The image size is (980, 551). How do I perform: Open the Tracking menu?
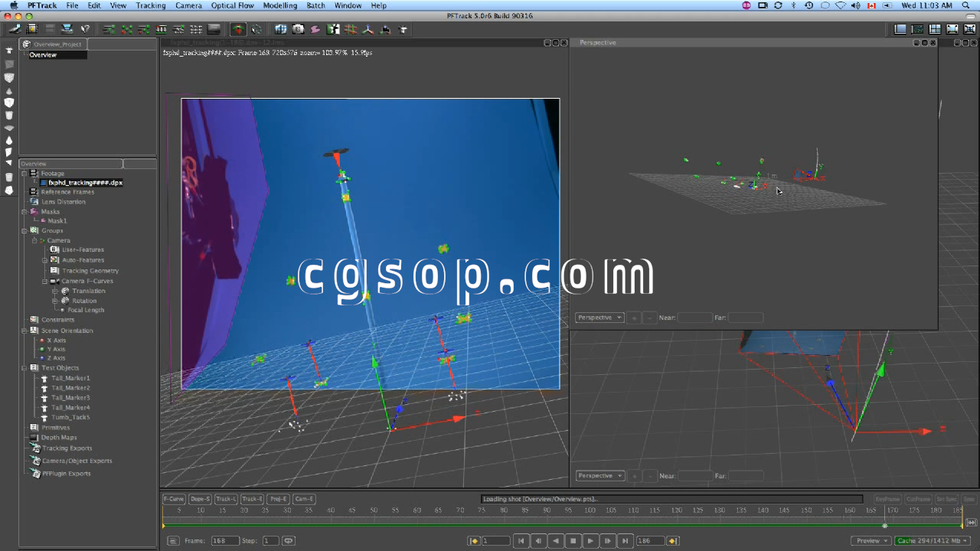151,5
